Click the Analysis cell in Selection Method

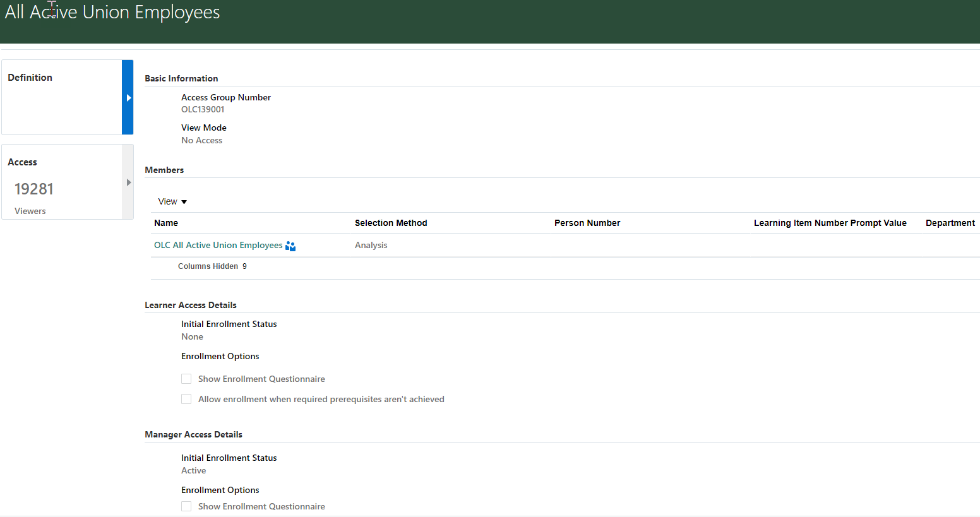(x=371, y=245)
